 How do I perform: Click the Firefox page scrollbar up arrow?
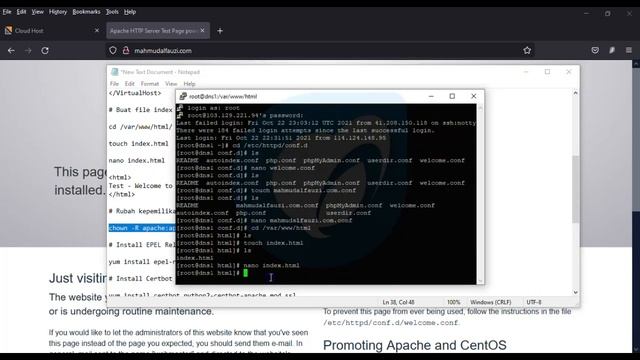[636, 64]
